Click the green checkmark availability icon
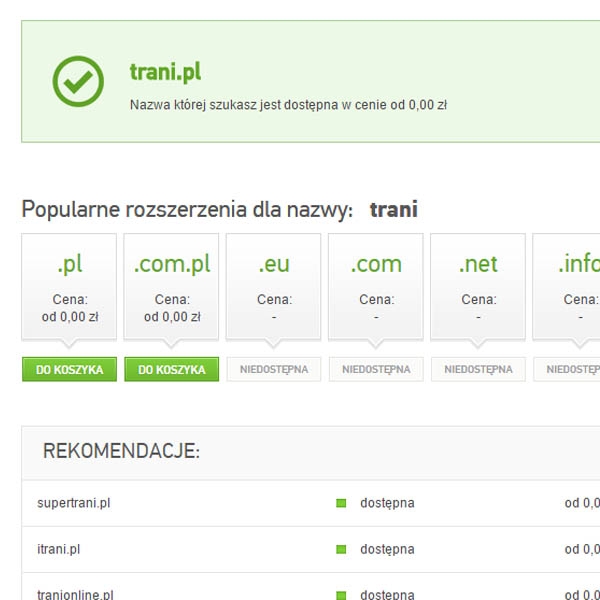The width and height of the screenshot is (600, 600). pyautogui.click(x=78, y=81)
